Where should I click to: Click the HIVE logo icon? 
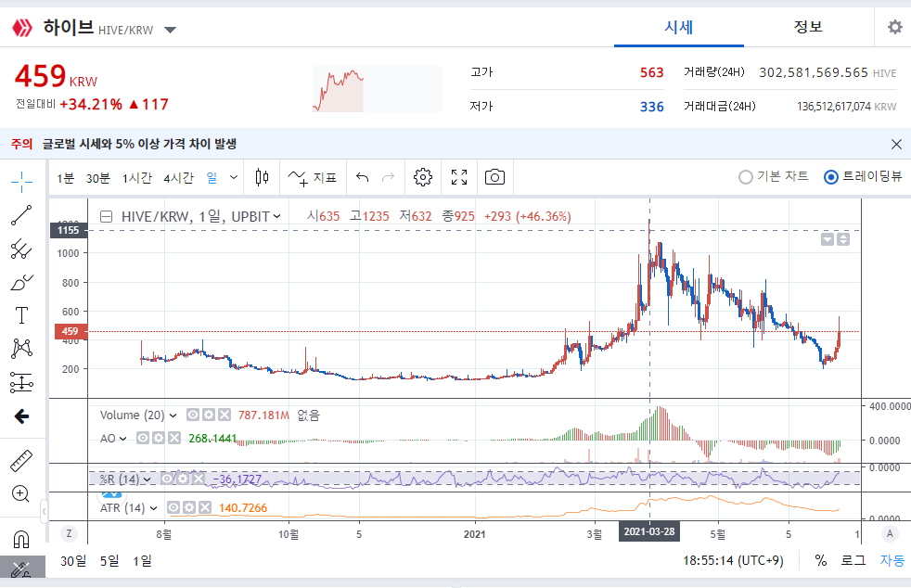(22, 27)
